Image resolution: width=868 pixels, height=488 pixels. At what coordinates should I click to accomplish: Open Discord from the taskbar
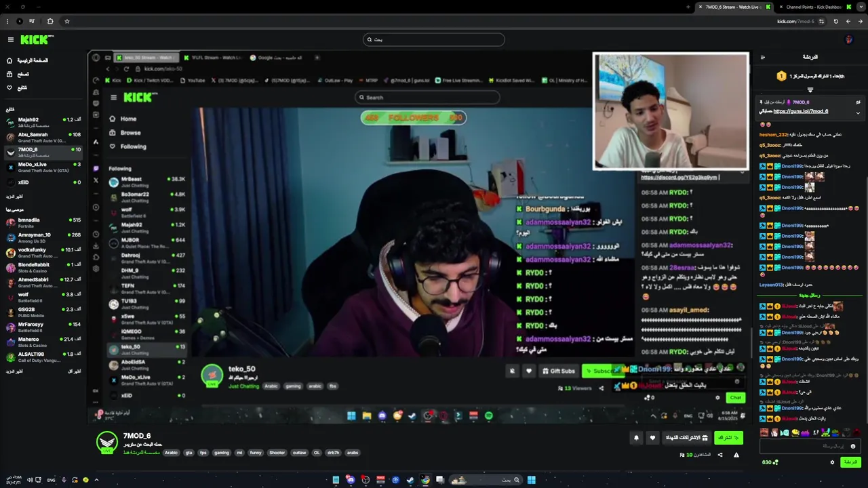coord(351,480)
